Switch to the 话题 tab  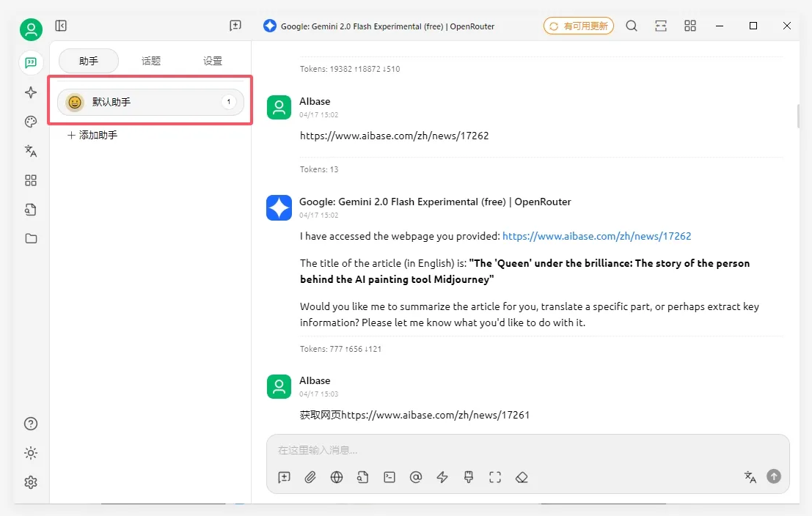151,61
